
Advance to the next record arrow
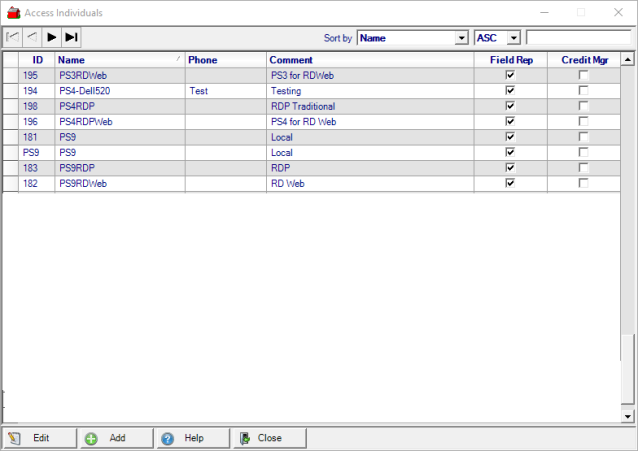click(x=52, y=38)
